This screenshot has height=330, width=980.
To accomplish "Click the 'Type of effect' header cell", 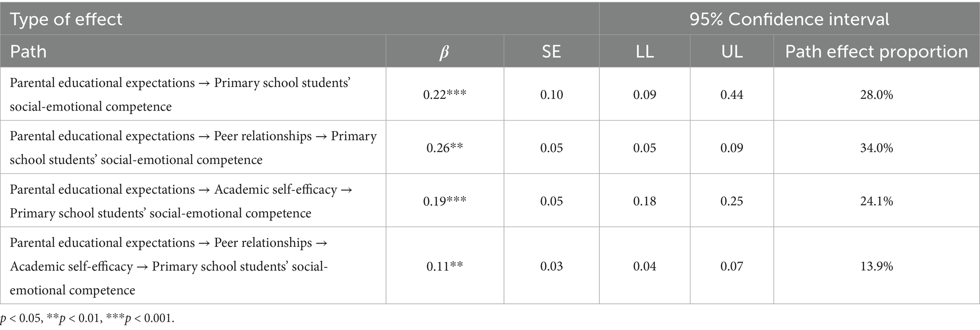I will coord(66,19).
